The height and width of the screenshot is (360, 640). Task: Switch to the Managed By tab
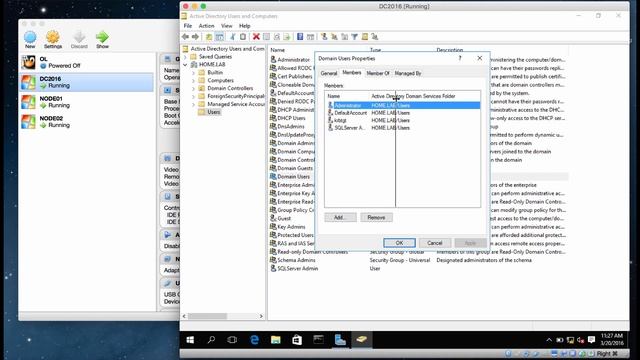tap(408, 73)
